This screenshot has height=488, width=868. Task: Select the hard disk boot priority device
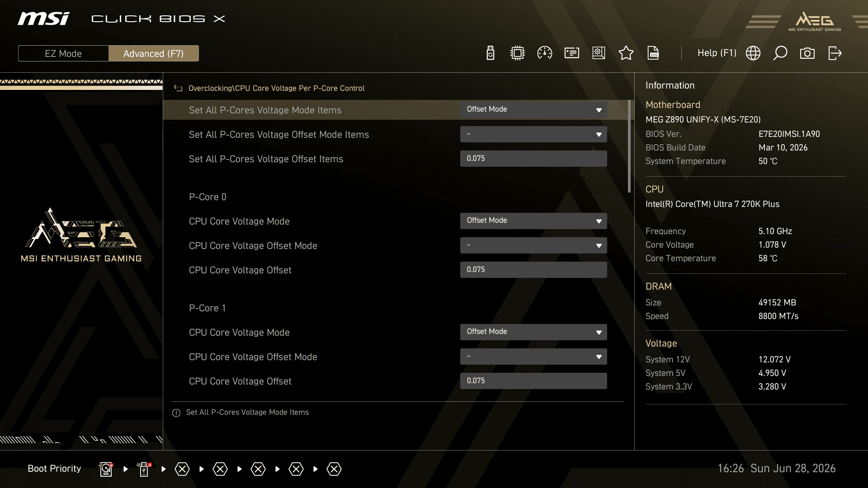(106, 469)
